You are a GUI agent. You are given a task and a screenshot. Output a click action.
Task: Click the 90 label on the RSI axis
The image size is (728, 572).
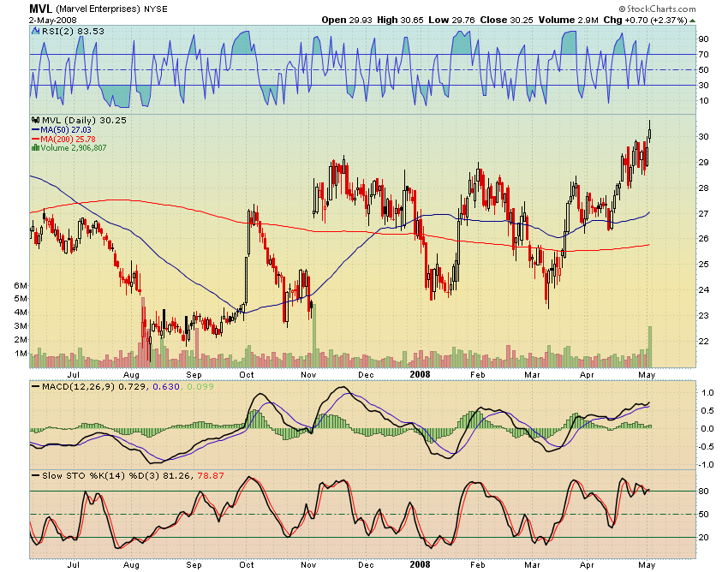tap(703, 39)
